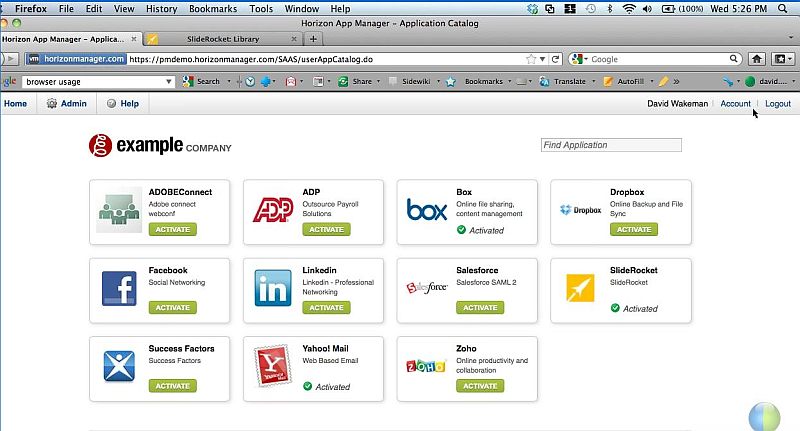Viewport: 800px width, 431px height.
Task: Click the toolbar wrench settings icon
Action: tap(728, 82)
